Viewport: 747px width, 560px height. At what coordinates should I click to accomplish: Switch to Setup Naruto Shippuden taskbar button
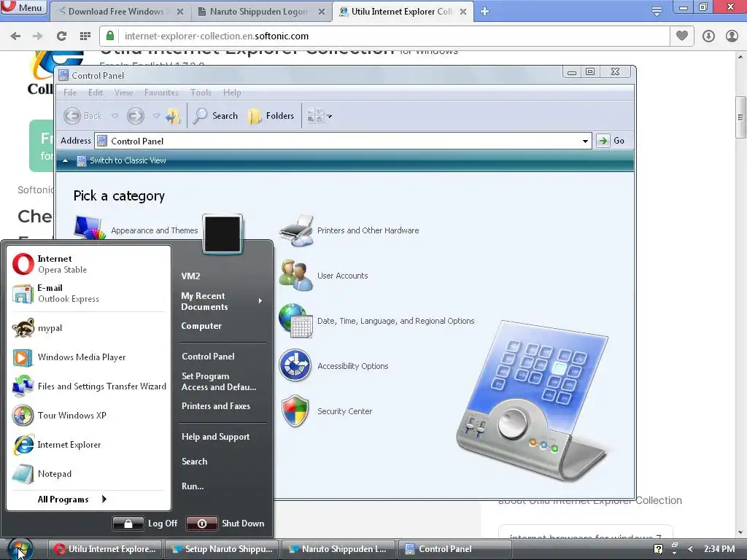[x=222, y=549]
